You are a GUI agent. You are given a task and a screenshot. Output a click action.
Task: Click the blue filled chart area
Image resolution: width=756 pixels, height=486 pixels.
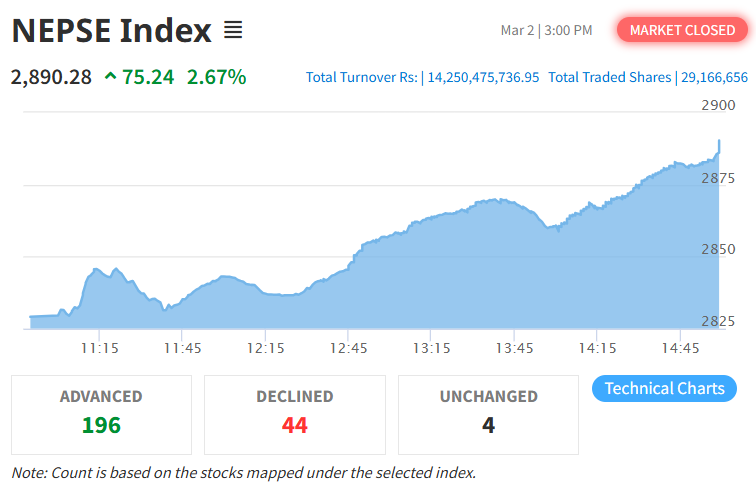(450, 280)
